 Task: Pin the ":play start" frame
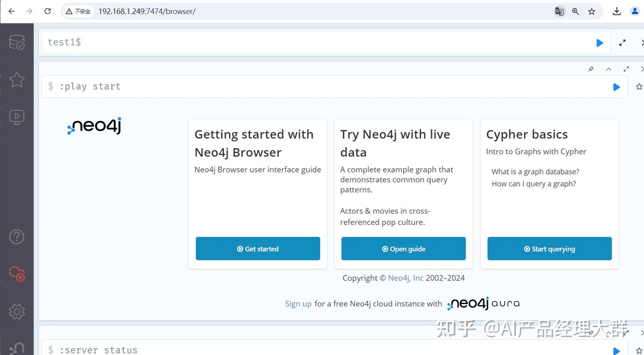tap(591, 69)
